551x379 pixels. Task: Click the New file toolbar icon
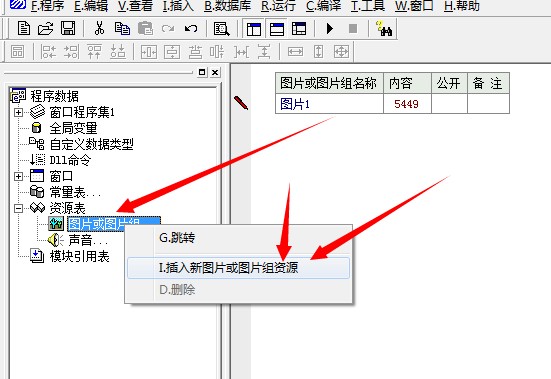(x=24, y=28)
